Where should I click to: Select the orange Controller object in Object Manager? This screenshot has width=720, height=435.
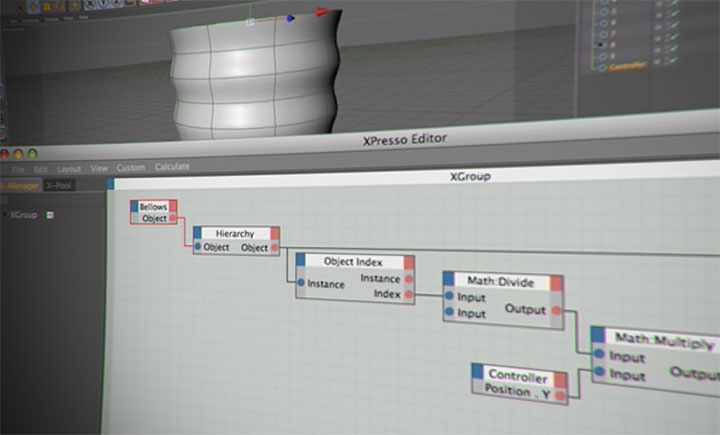coord(627,66)
